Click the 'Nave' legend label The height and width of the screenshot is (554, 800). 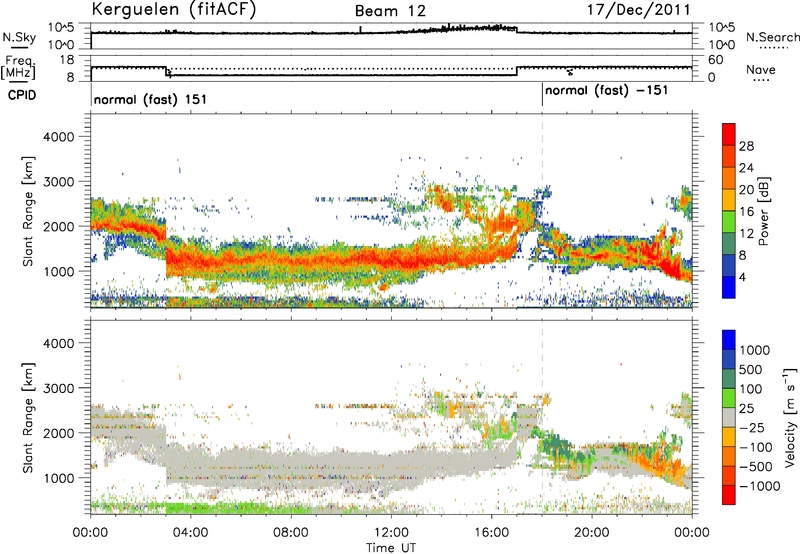coord(761,70)
